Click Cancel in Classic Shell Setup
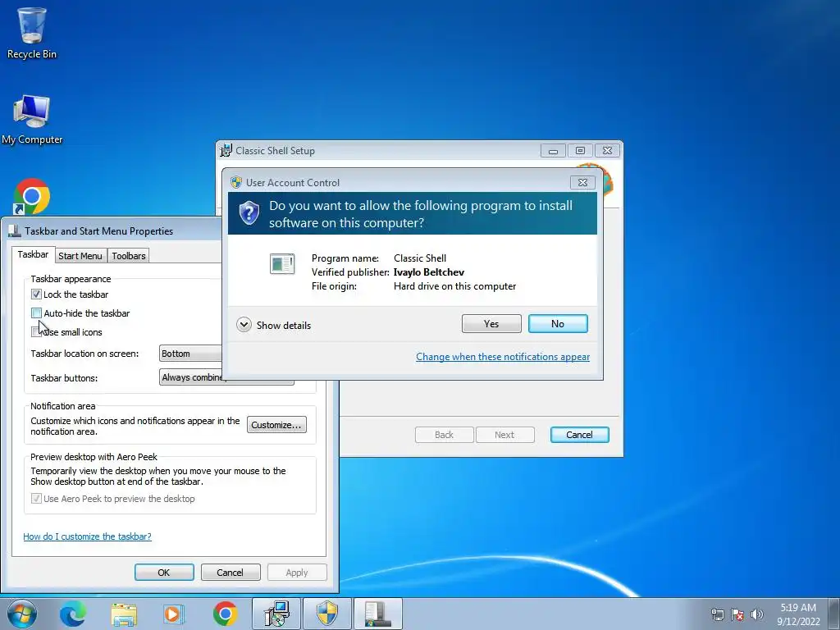 point(580,435)
